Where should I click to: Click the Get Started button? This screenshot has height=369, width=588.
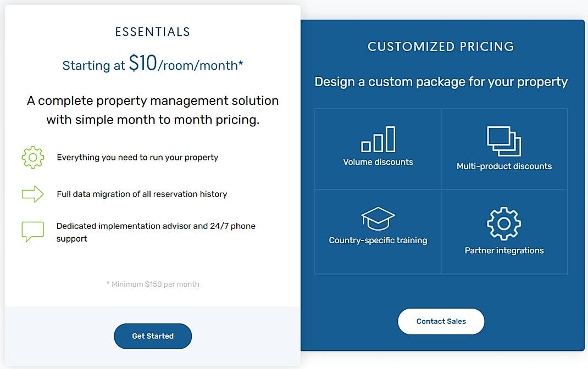(152, 336)
